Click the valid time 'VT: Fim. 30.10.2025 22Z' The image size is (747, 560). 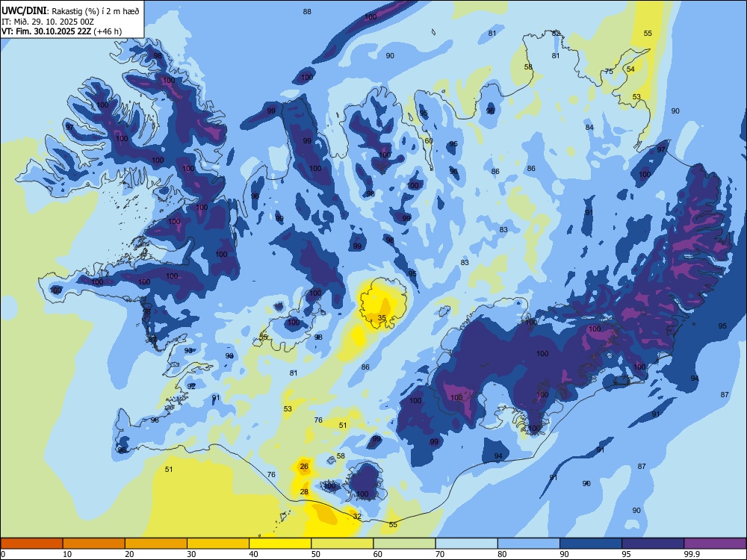click(46, 31)
